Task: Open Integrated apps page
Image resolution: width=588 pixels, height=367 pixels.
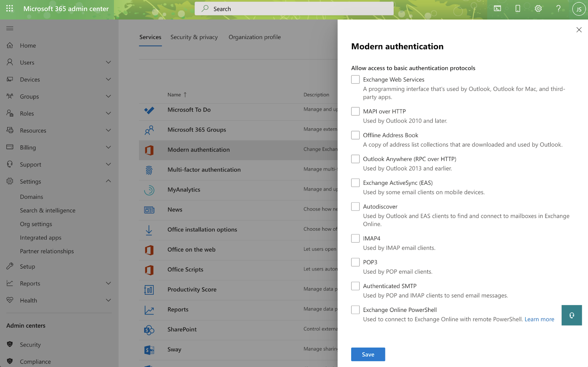Action: coord(41,238)
